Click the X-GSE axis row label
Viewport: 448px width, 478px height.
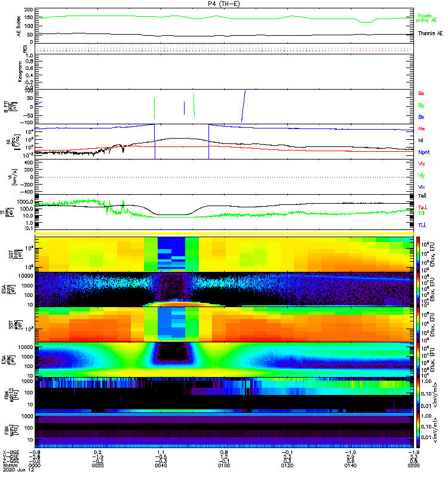pos(11,453)
